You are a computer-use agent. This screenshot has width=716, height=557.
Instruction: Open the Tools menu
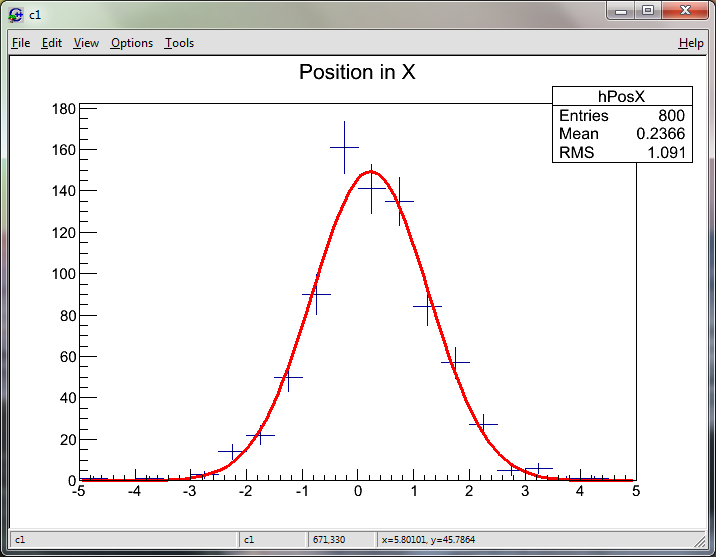(179, 43)
